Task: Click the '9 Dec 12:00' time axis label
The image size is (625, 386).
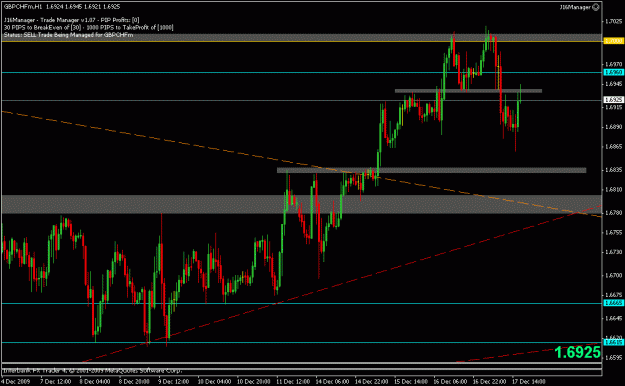Action: click(174, 382)
